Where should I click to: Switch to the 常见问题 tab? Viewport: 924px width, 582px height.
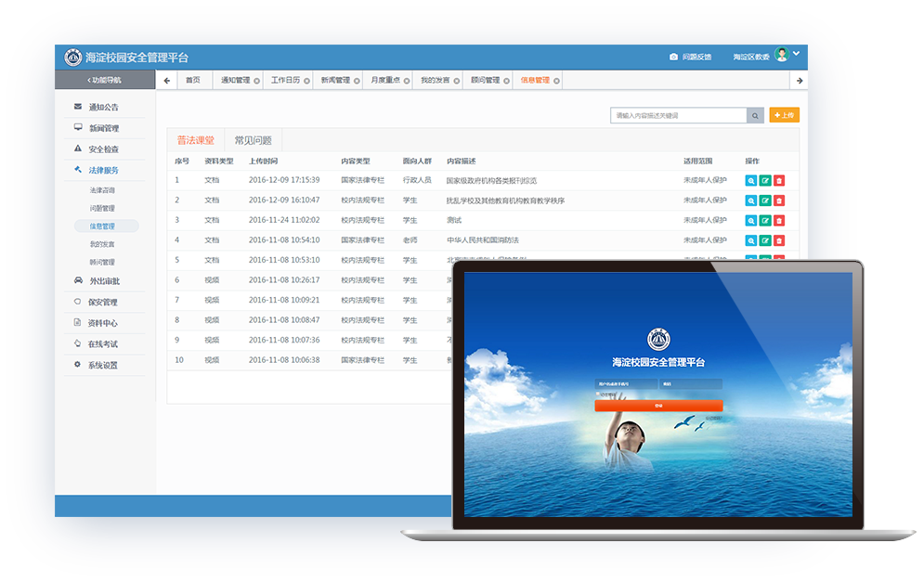[253, 140]
